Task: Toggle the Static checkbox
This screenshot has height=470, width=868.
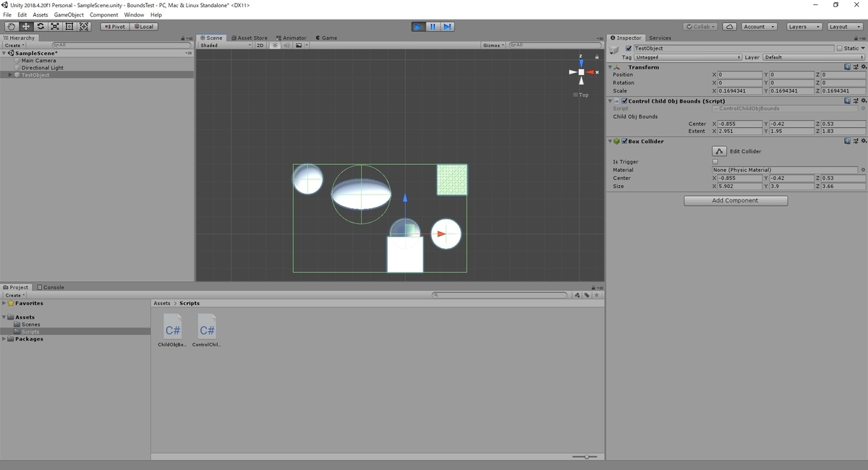Action: coord(839,48)
